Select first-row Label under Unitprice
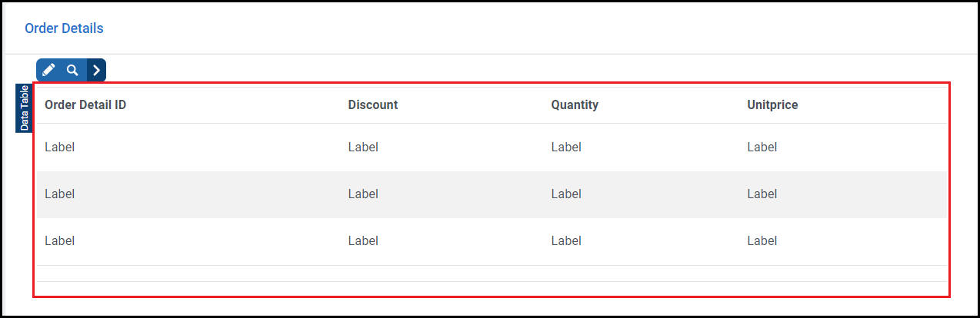The height and width of the screenshot is (318, 980). pyautogui.click(x=762, y=147)
